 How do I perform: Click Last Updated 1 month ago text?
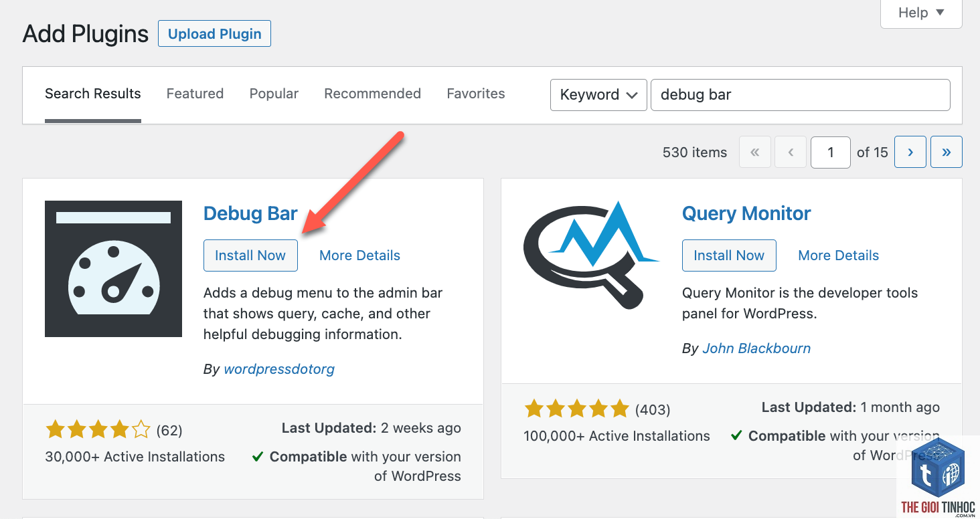click(x=851, y=407)
